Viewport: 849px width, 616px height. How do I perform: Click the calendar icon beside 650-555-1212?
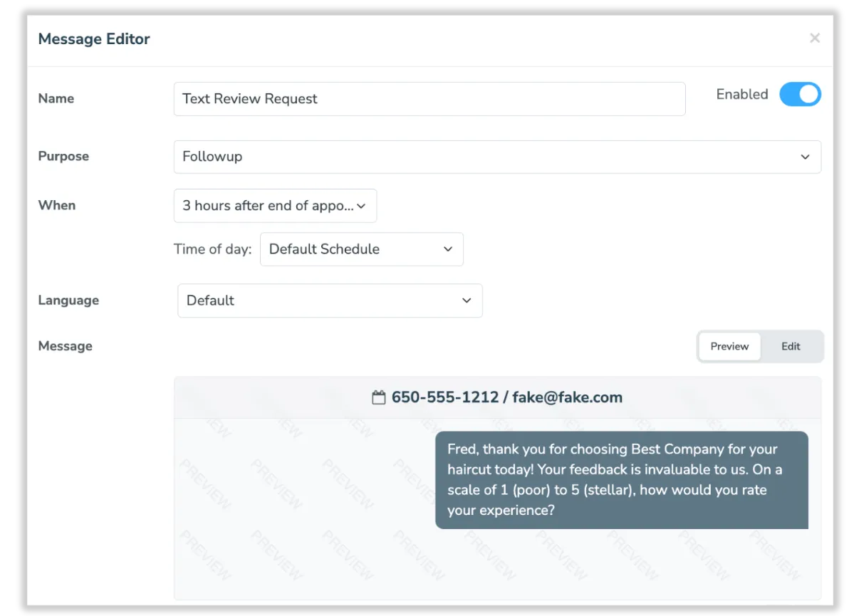[380, 397]
